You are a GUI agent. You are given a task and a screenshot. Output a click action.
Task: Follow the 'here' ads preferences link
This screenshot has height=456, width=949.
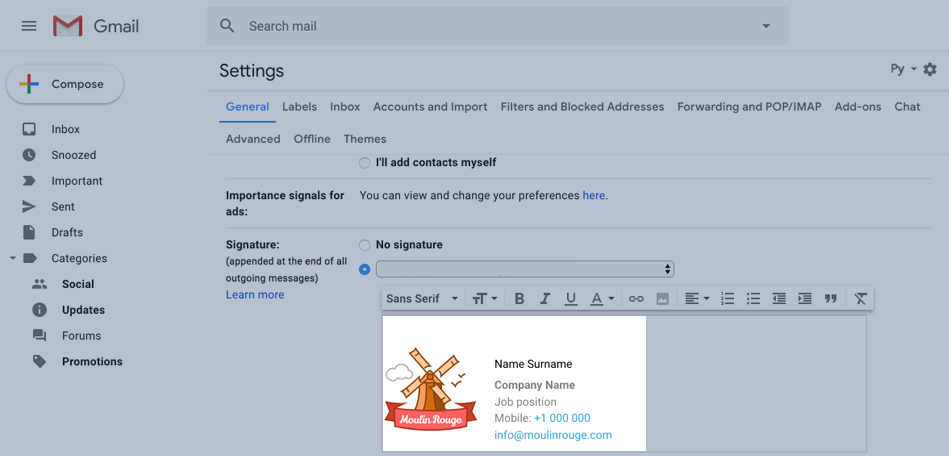[x=594, y=196]
